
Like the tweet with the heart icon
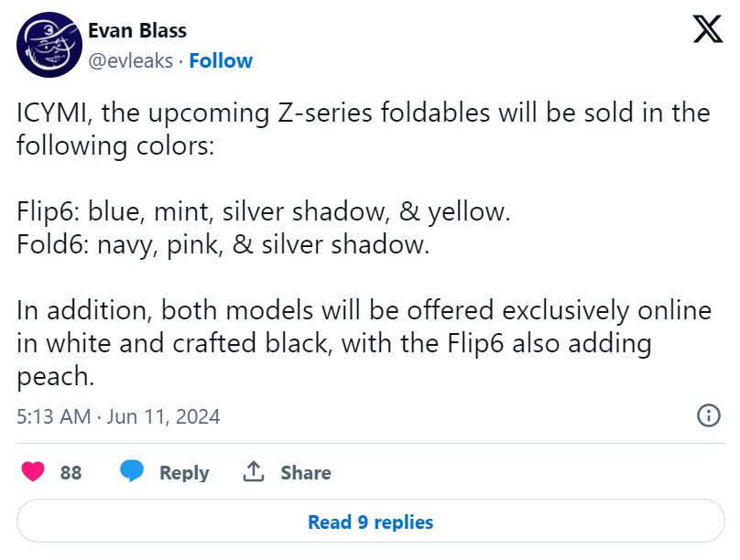pyautogui.click(x=34, y=472)
